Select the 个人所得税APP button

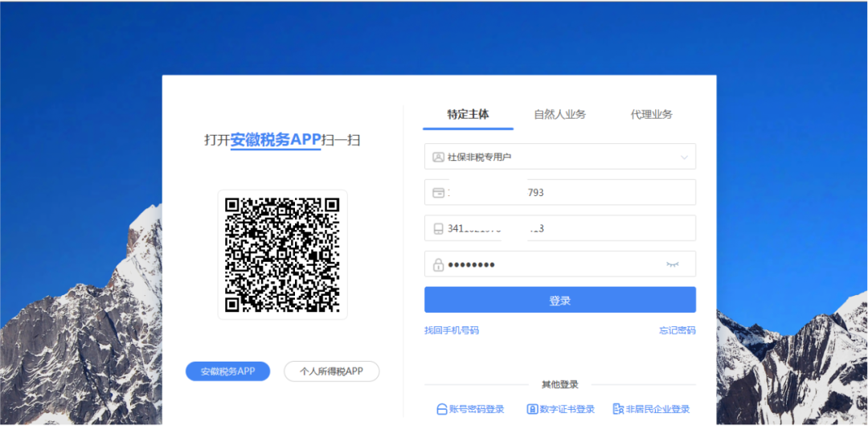332,371
